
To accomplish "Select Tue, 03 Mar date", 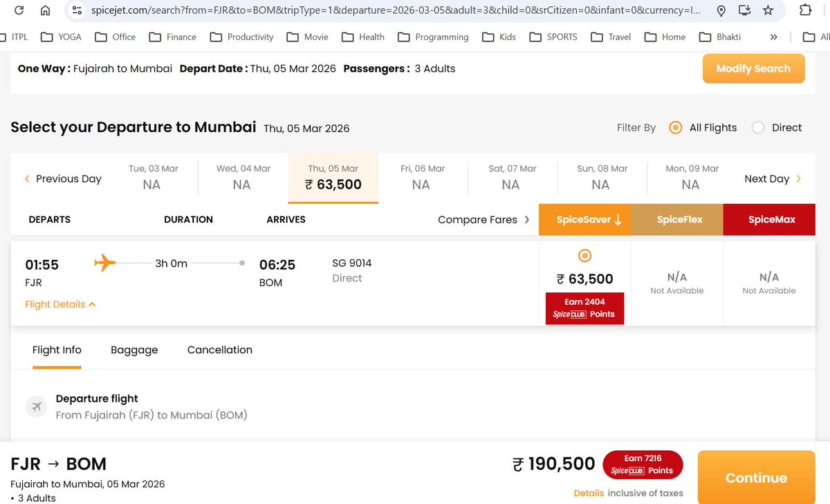I will pos(154,178).
